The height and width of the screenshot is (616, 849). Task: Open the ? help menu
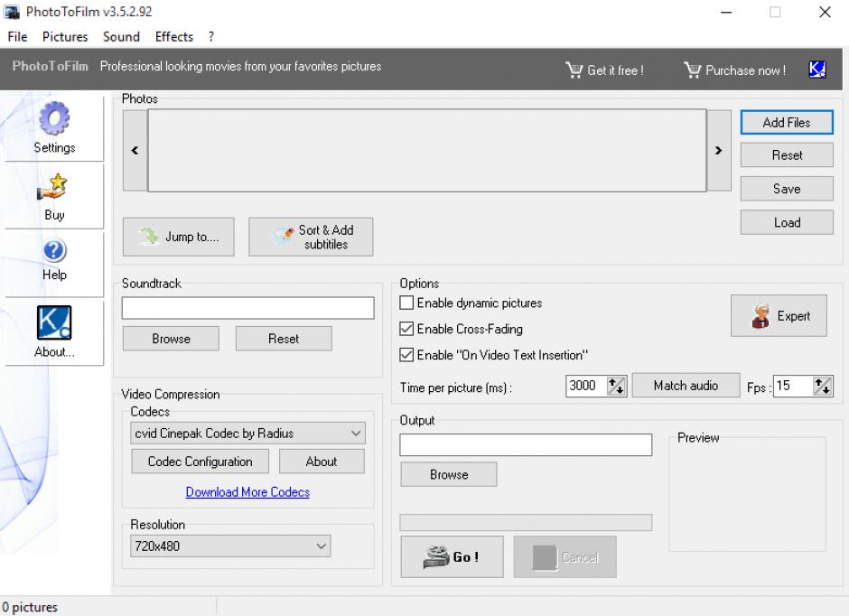[211, 37]
